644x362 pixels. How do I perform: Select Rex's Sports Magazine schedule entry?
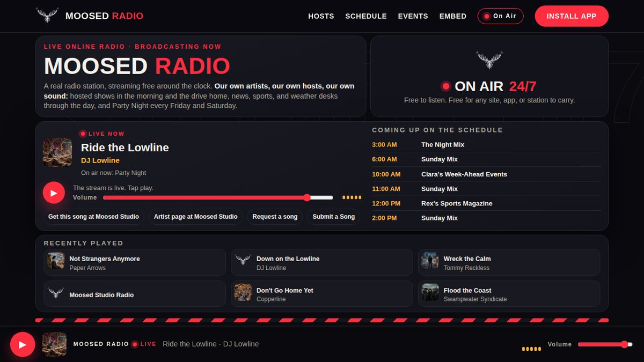click(486, 203)
